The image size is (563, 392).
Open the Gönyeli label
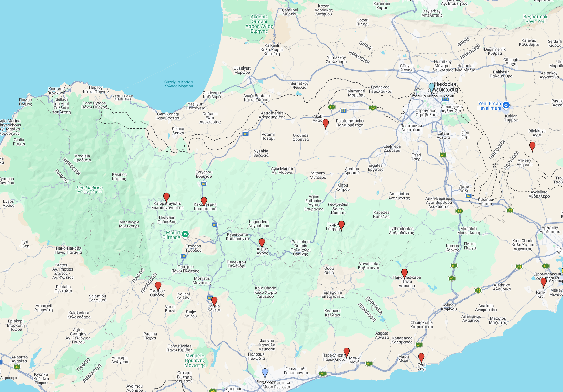(x=407, y=68)
